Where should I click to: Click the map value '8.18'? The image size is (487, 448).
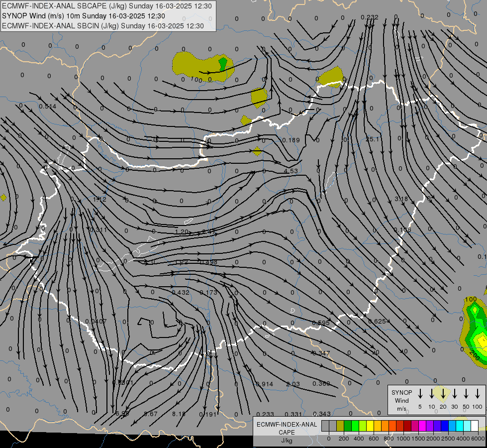[179, 414]
